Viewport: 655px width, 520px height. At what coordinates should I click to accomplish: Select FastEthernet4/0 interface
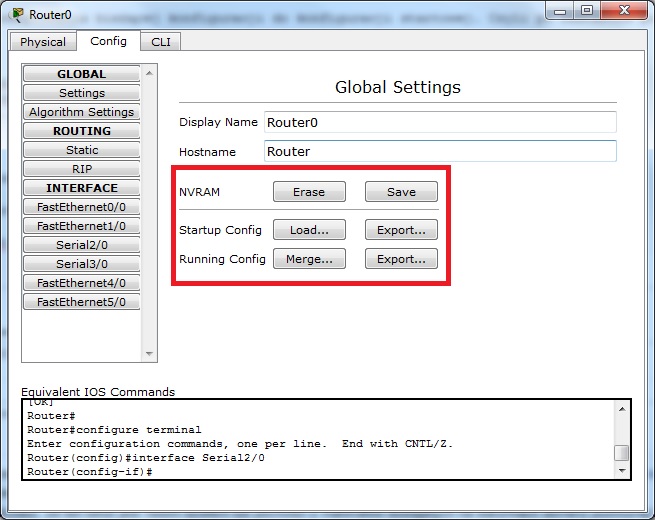81,283
